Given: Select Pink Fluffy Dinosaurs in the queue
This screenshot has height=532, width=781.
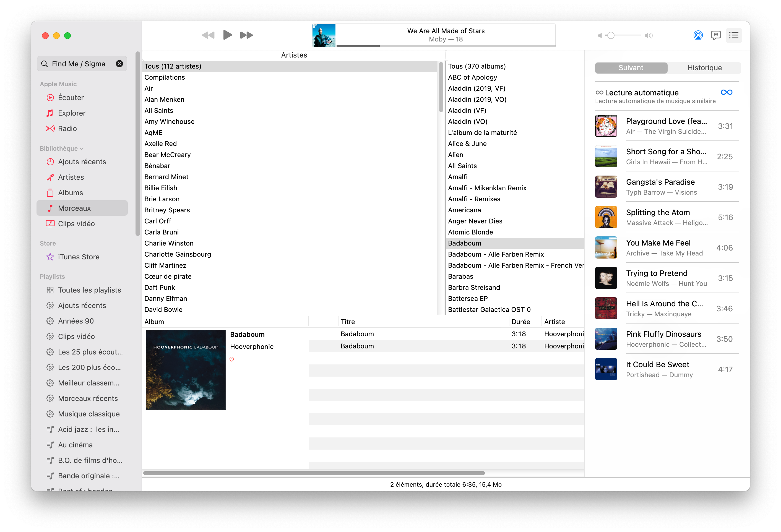Looking at the screenshot, I should click(x=667, y=339).
